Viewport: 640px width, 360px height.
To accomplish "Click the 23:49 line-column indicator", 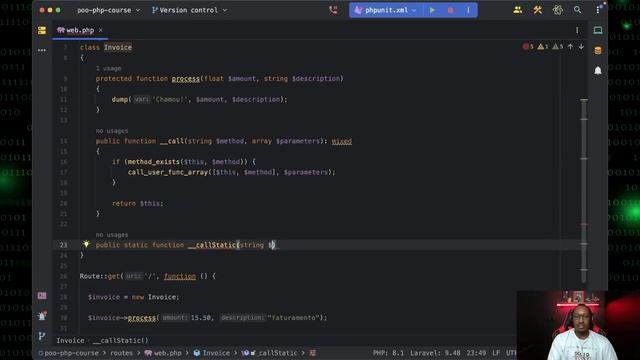I will (x=476, y=353).
